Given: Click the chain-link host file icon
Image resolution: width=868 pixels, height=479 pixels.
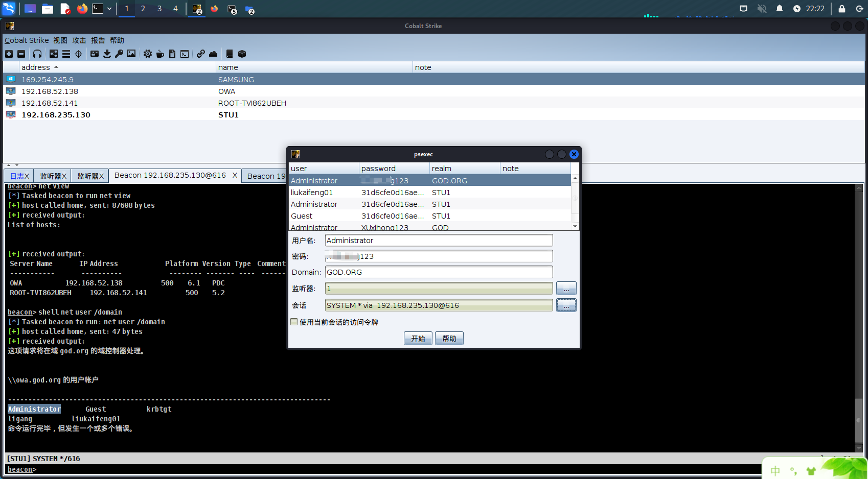Looking at the screenshot, I should [201, 54].
